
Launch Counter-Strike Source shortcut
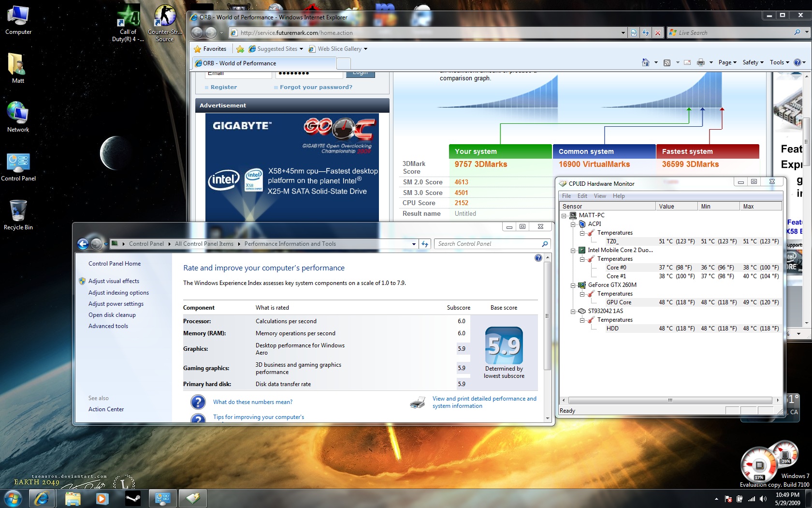pyautogui.click(x=165, y=23)
